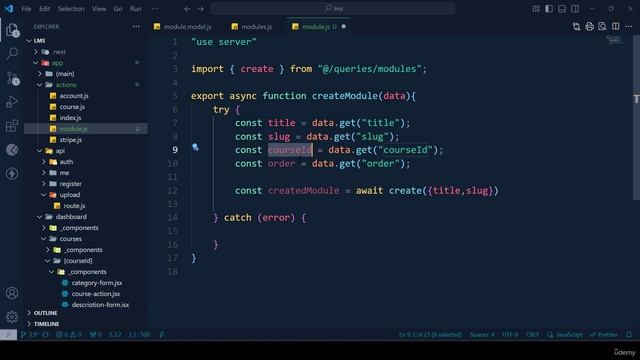Click the unsaved dot on module.js tab
The width and height of the screenshot is (640, 360).
pyautogui.click(x=344, y=27)
